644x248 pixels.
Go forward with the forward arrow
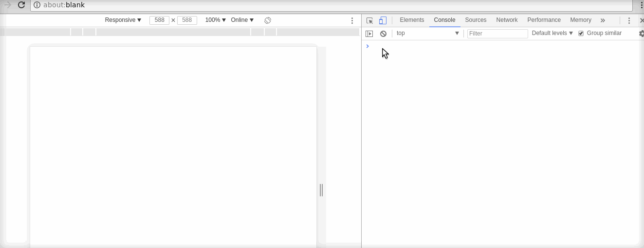pos(7,5)
